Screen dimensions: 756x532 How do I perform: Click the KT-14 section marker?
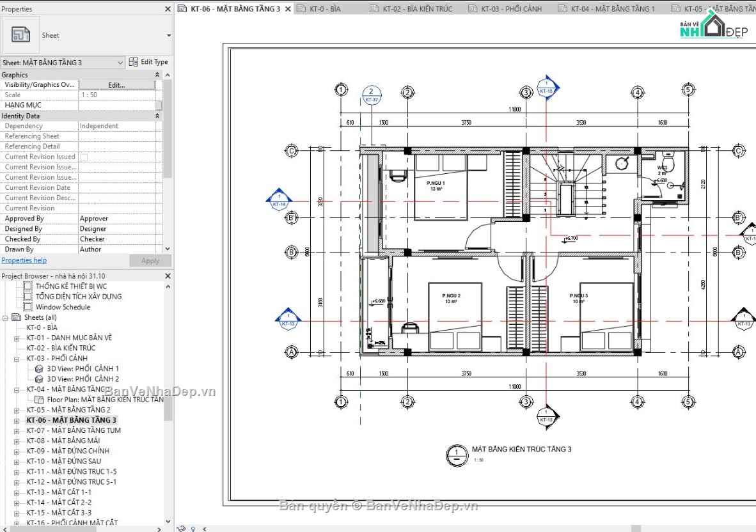tap(279, 199)
